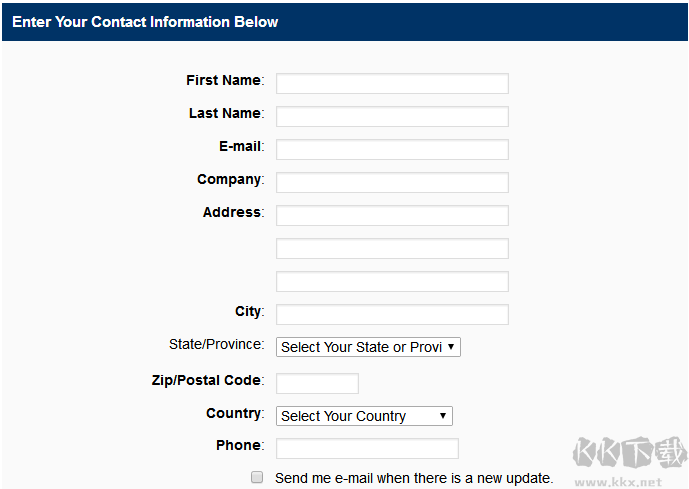Viewport: 689px width, 489px height.
Task: Click the Last Name input box
Action: pyautogui.click(x=392, y=116)
